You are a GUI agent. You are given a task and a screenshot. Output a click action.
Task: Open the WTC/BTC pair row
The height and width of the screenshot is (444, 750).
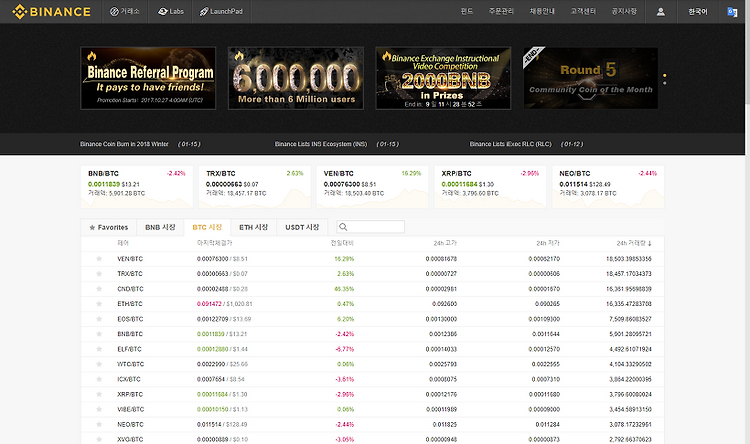click(x=373, y=364)
